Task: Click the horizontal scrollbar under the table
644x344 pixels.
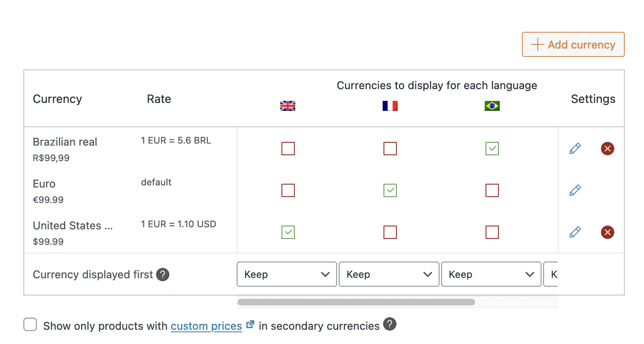Action: pos(356,302)
